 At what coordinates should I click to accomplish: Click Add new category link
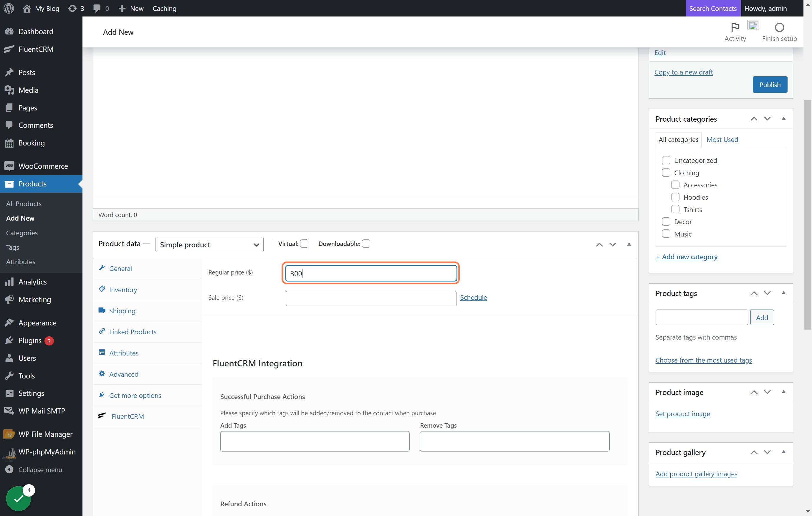coord(686,257)
